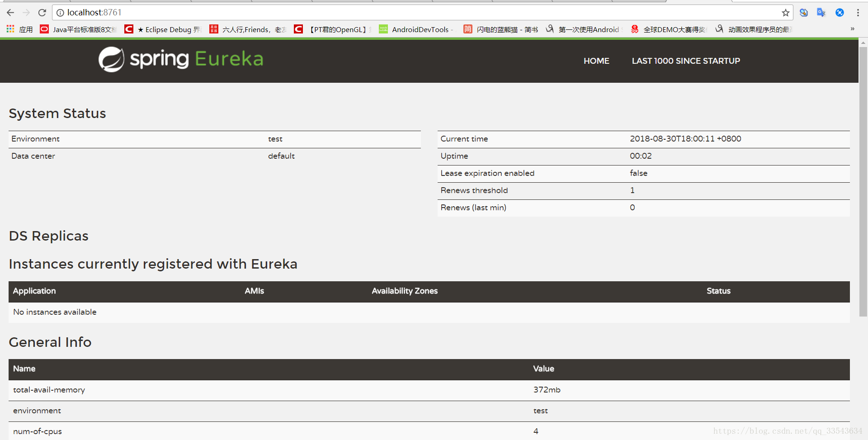Click the 372mb memory value
The width and height of the screenshot is (868, 440).
tap(547, 390)
